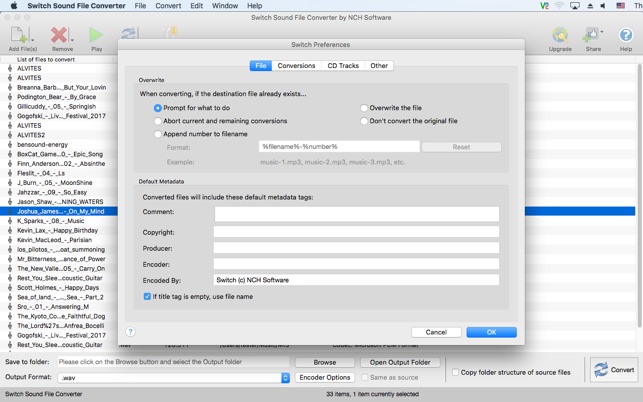
Task: Click the filename Format field
Action: coord(339,146)
